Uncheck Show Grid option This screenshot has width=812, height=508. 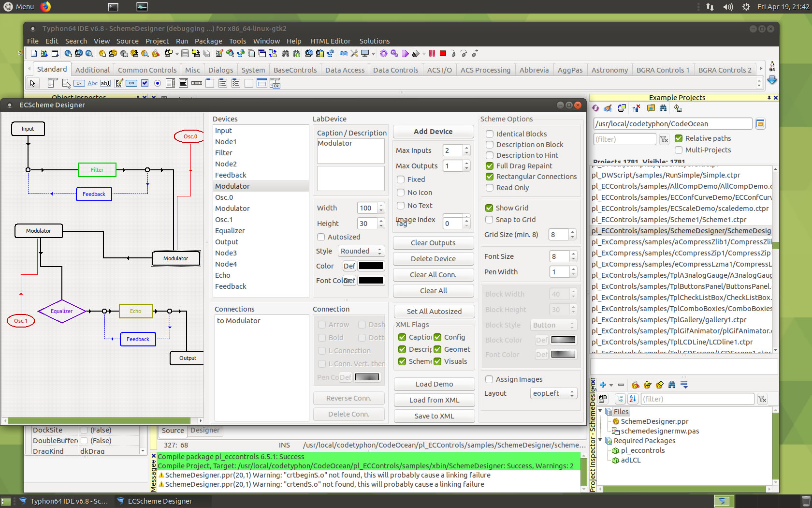click(x=489, y=208)
